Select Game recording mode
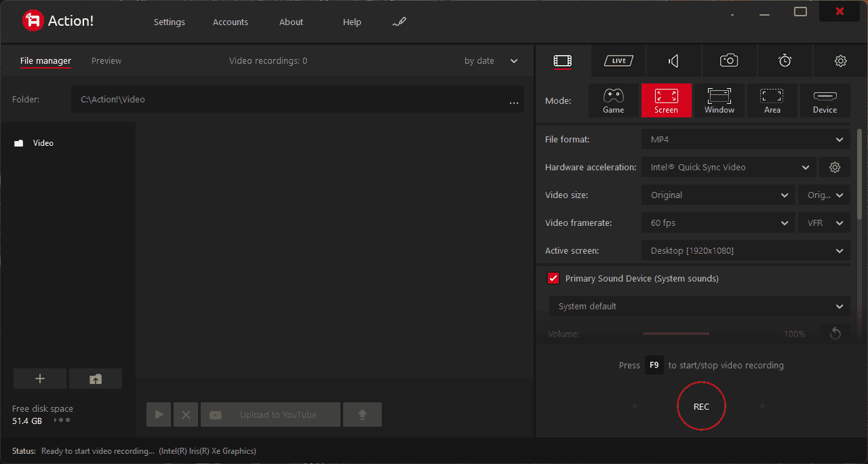Image resolution: width=868 pixels, height=464 pixels. (614, 100)
